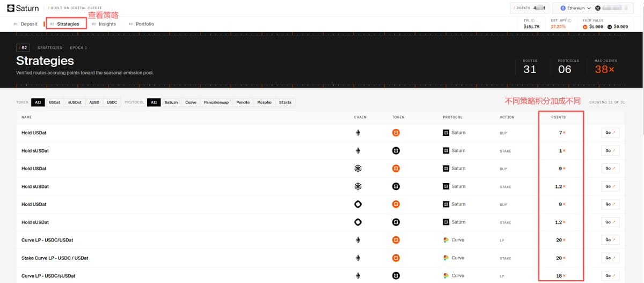This screenshot has height=283, width=644.
Task: Click the Saturn protocol icon in the 1× Hold sUSDat row
Action: [x=446, y=150]
